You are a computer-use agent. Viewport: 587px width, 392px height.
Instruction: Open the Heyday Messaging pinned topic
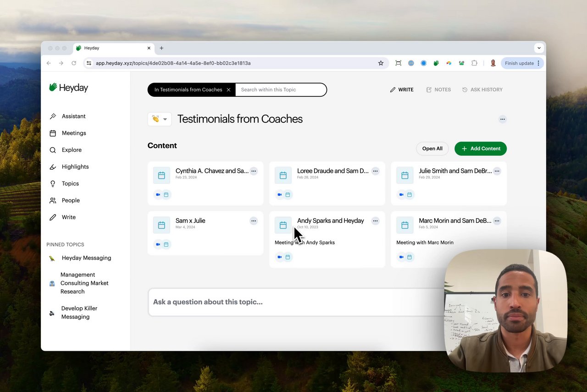coord(80,258)
